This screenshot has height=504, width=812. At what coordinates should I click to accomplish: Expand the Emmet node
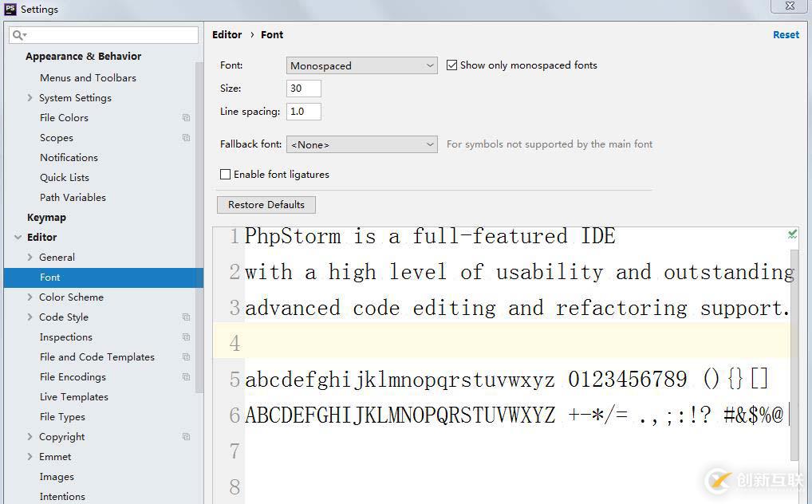[x=30, y=457]
